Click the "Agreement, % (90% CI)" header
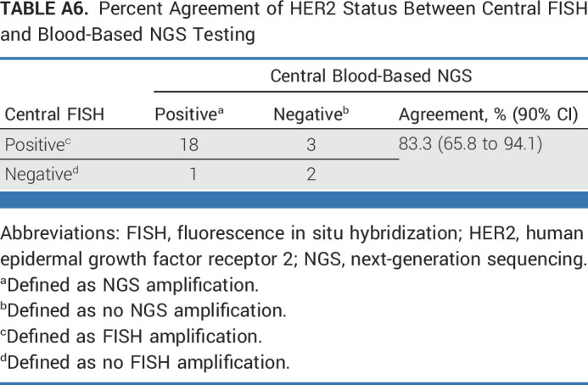This screenshot has height=385, width=588. (x=488, y=114)
